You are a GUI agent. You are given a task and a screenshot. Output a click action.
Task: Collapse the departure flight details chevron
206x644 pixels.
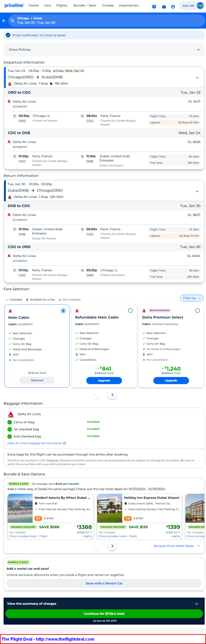(x=197, y=78)
